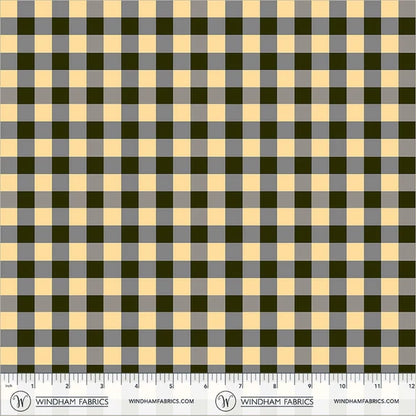Click the ruler number 12

click(412, 386)
